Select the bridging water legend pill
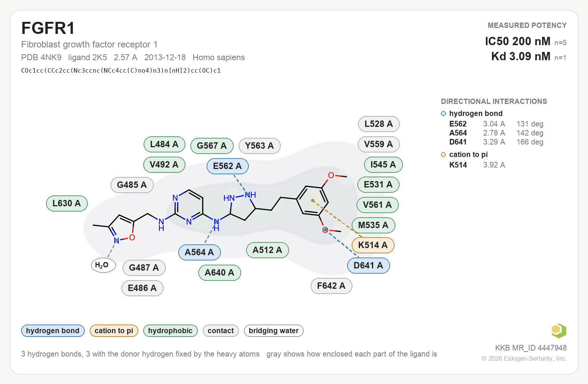 tap(274, 331)
